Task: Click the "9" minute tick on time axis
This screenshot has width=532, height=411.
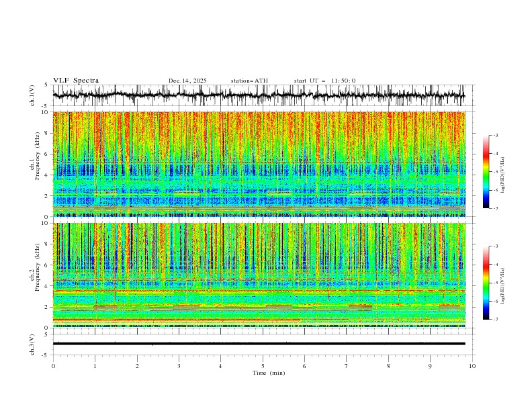Action: click(430, 366)
